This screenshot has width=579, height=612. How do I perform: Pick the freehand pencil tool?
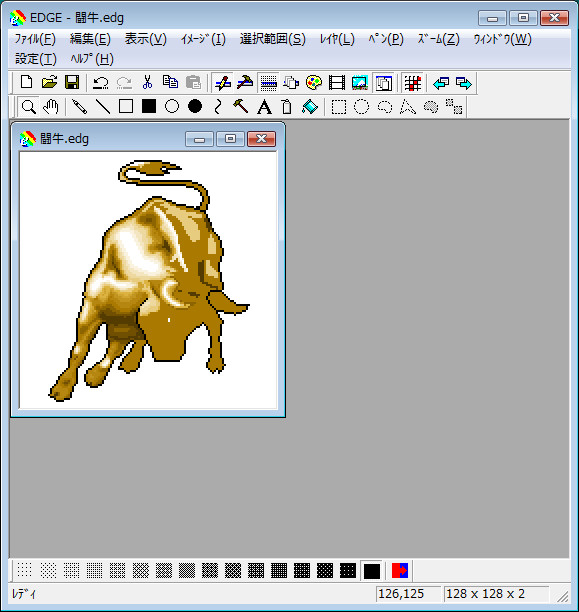pyautogui.click(x=79, y=107)
